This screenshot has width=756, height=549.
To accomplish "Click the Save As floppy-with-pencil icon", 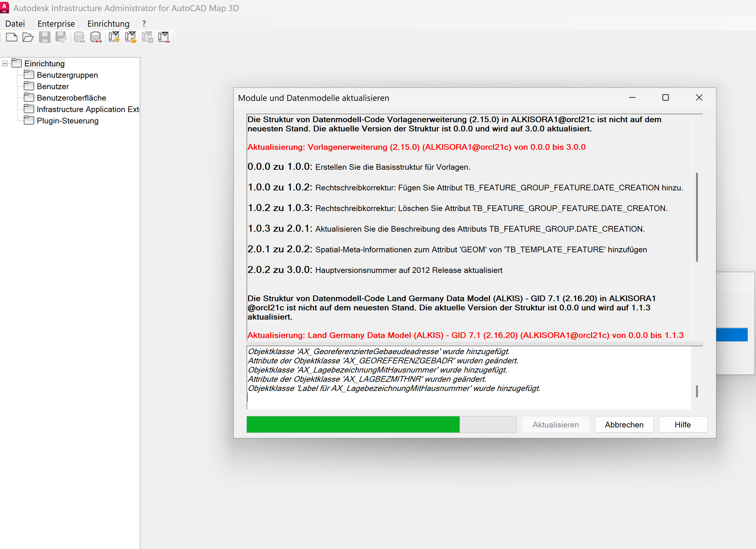I will click(x=61, y=37).
